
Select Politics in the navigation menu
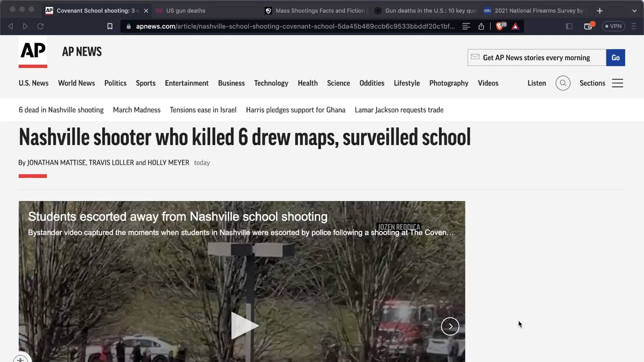pos(115,83)
